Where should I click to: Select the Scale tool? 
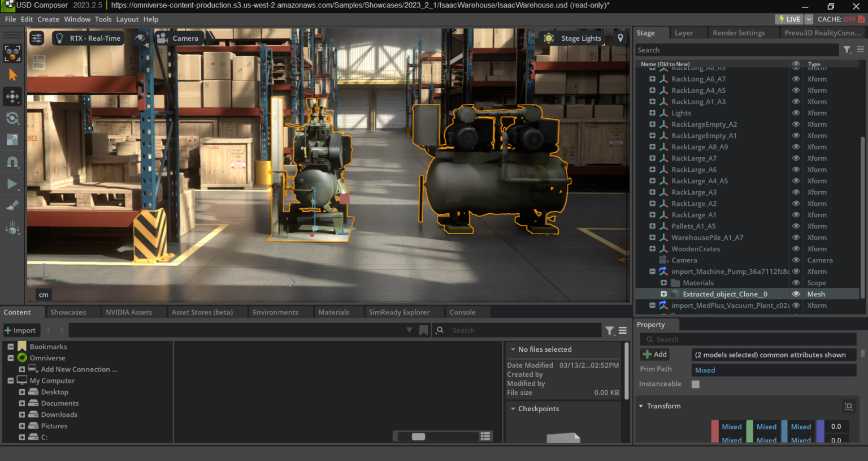pos(12,140)
